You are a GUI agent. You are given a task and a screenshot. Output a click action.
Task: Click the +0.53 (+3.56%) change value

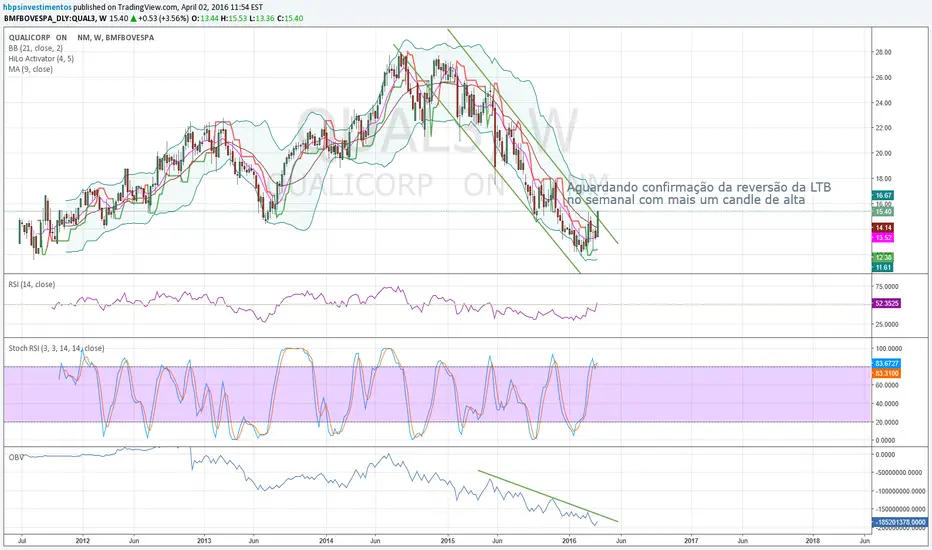tap(163, 18)
